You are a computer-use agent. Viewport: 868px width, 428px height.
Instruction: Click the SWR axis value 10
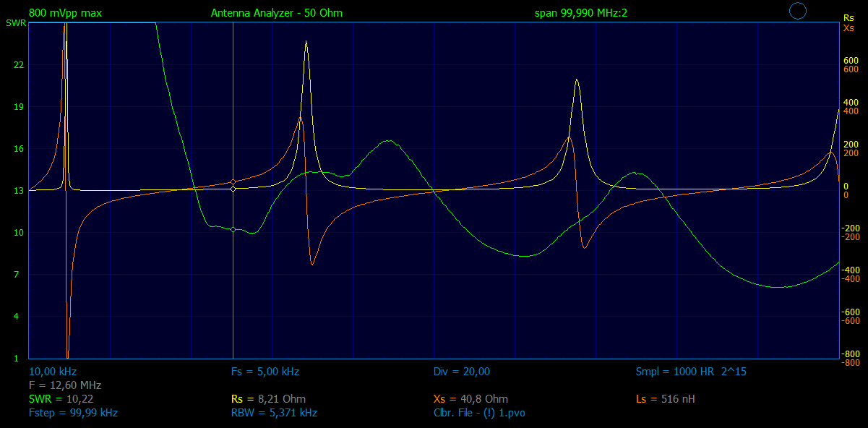click(x=19, y=233)
